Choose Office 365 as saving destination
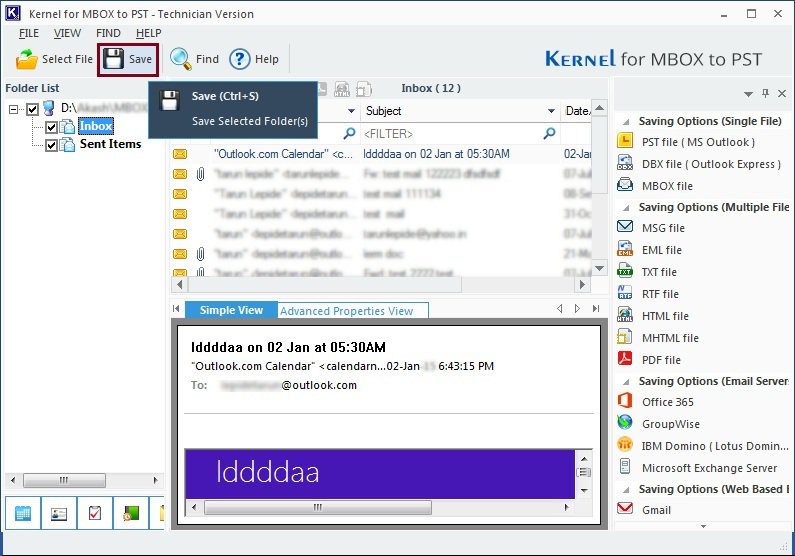The height and width of the screenshot is (556, 795). (667, 402)
